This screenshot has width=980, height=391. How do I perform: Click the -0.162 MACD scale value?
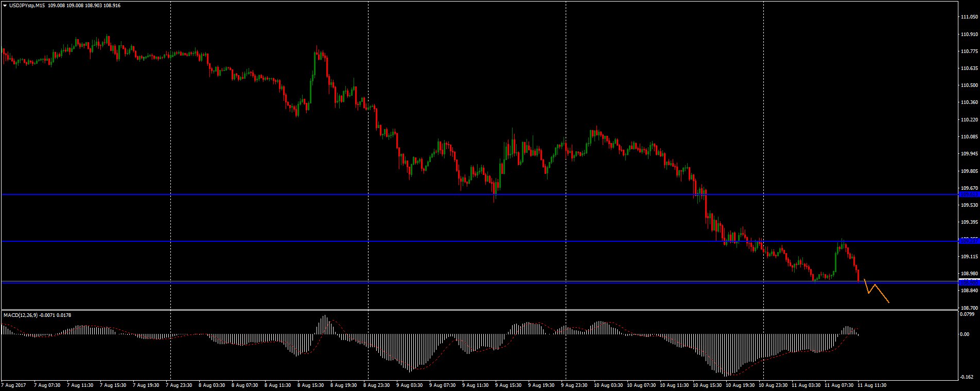(968, 377)
